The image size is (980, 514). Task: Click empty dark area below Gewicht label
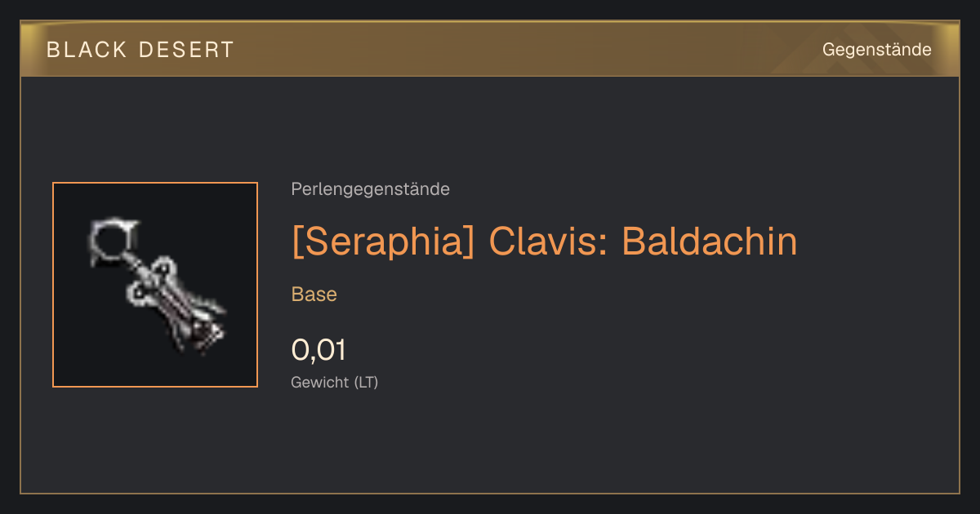(x=490, y=445)
